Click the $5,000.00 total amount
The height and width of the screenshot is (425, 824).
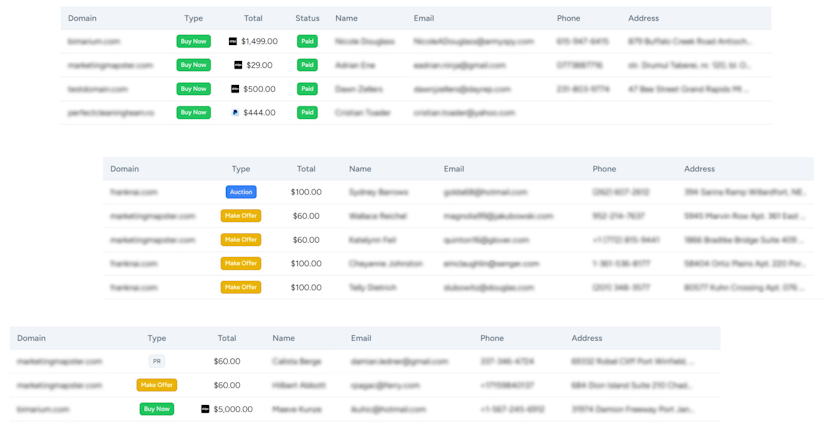(232, 409)
